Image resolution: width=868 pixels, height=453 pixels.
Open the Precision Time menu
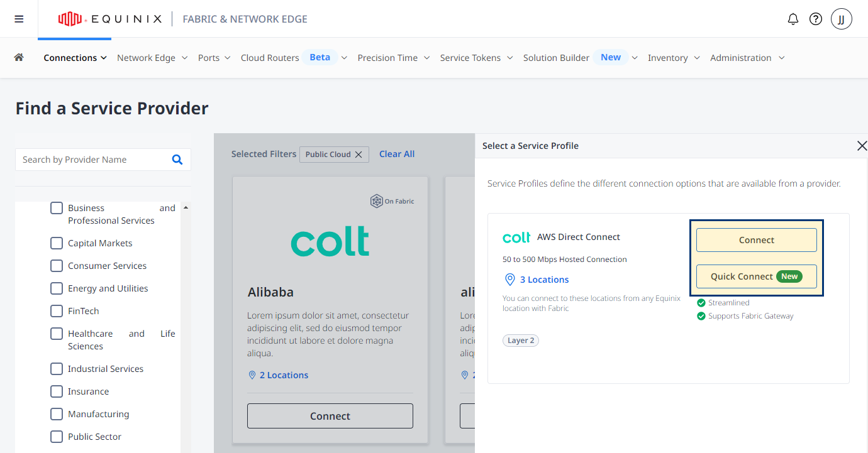click(394, 58)
